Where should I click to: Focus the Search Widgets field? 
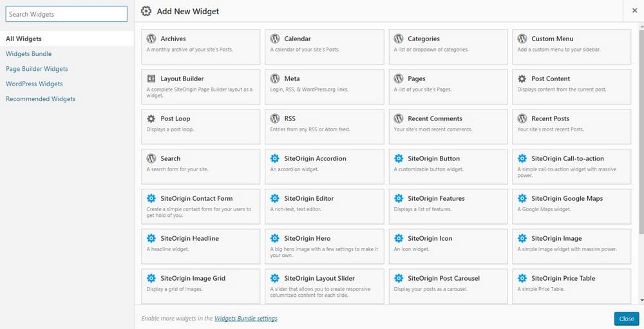pyautogui.click(x=66, y=14)
